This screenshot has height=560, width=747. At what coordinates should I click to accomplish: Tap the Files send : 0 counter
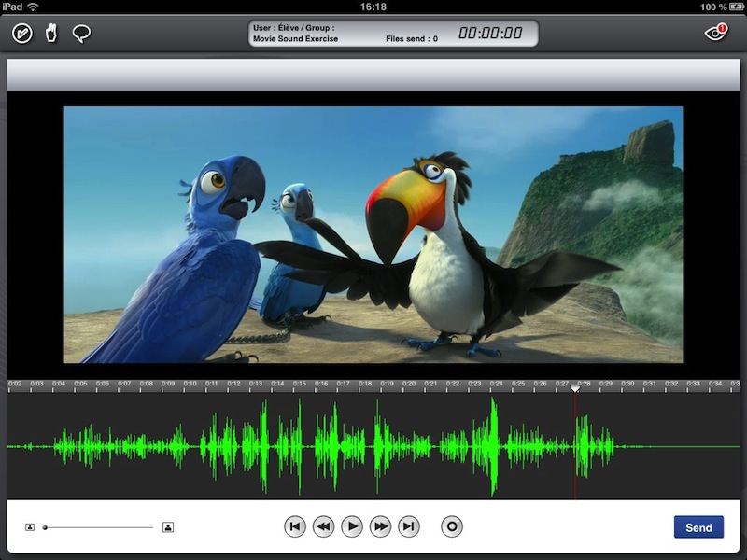pos(412,39)
